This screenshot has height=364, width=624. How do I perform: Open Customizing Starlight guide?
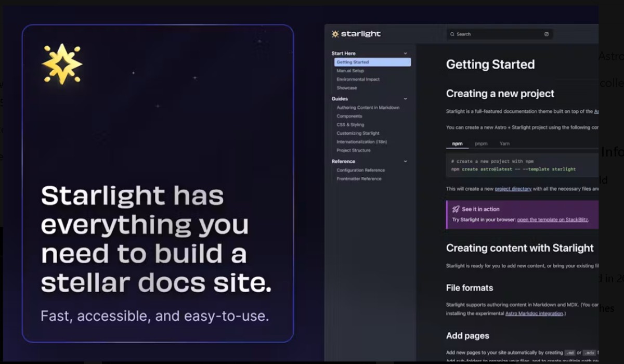pyautogui.click(x=358, y=134)
